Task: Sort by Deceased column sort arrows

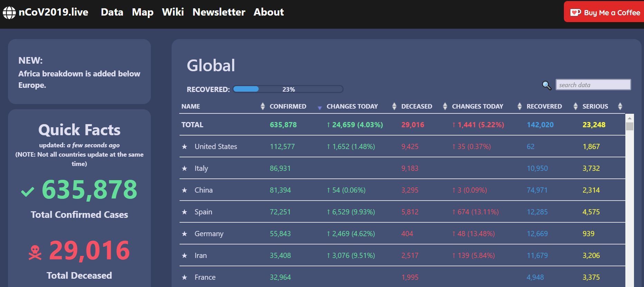Action: point(445,107)
